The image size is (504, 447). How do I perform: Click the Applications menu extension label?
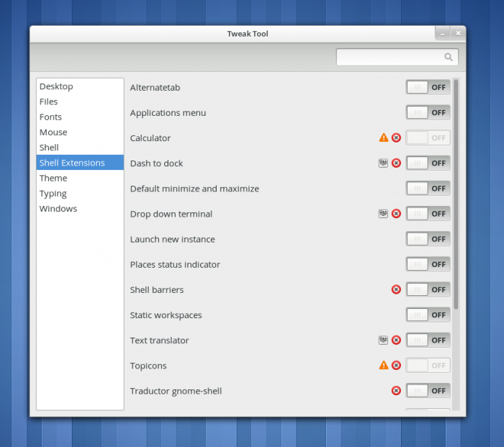pyautogui.click(x=168, y=113)
